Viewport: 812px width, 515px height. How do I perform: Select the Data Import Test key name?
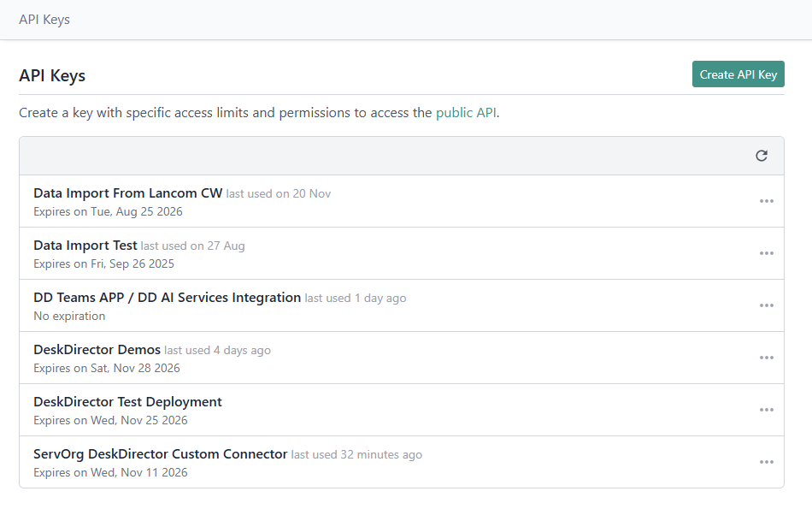pos(85,246)
